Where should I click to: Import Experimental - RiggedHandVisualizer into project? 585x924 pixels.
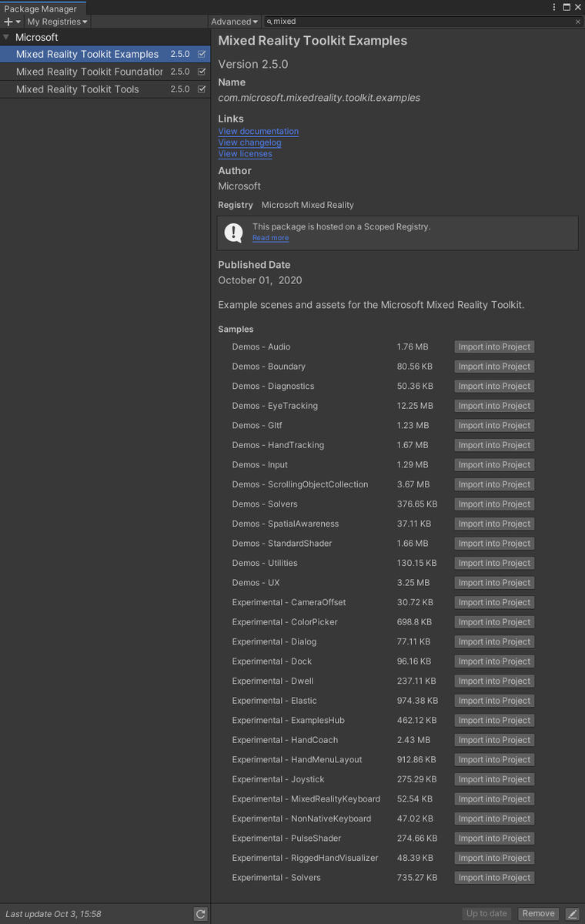coord(494,858)
